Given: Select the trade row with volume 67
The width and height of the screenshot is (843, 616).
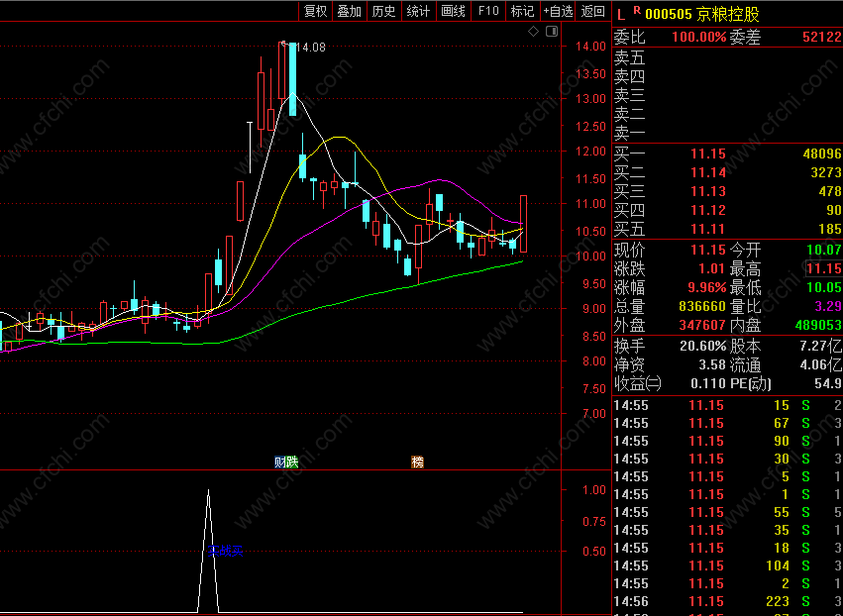Looking at the screenshot, I should 727,424.
